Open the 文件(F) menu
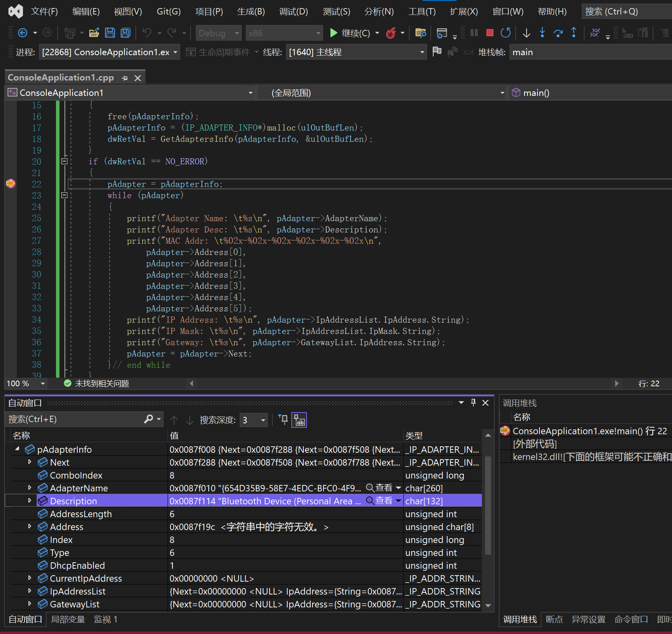Image resolution: width=672 pixels, height=634 pixels. click(44, 11)
